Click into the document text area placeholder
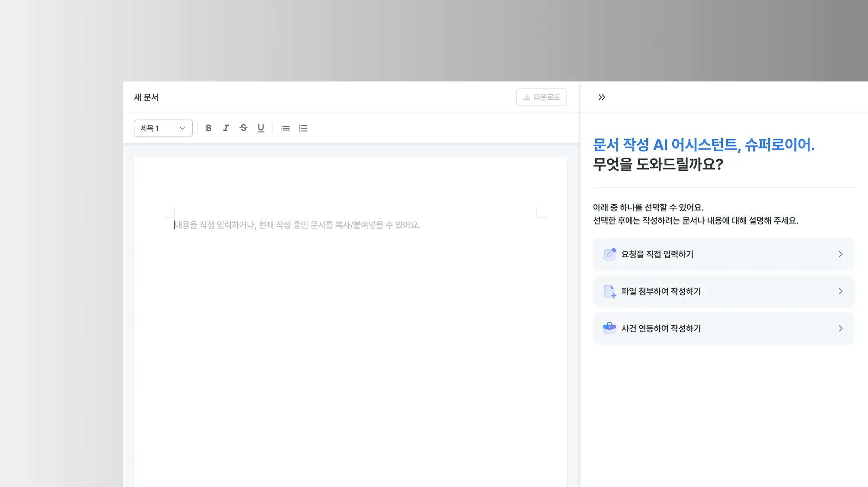 pos(297,225)
